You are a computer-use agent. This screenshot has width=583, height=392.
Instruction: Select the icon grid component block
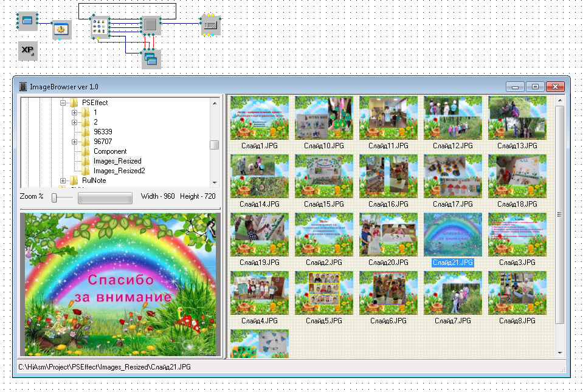[x=100, y=27]
